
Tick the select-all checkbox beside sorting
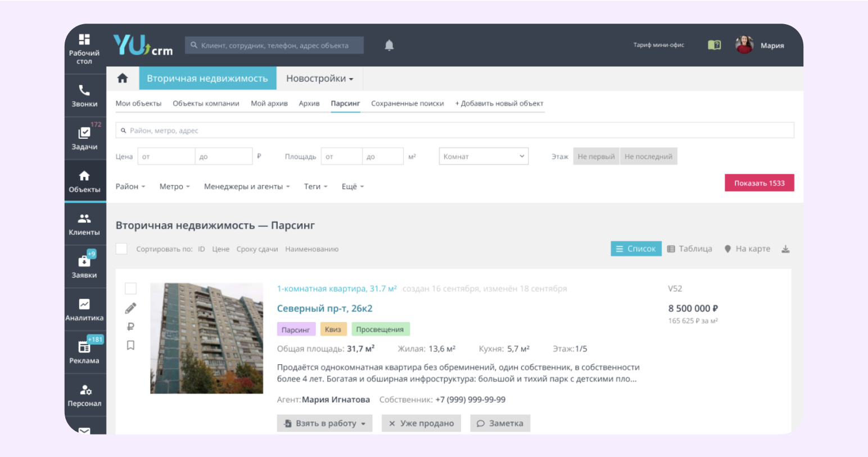pos(121,249)
